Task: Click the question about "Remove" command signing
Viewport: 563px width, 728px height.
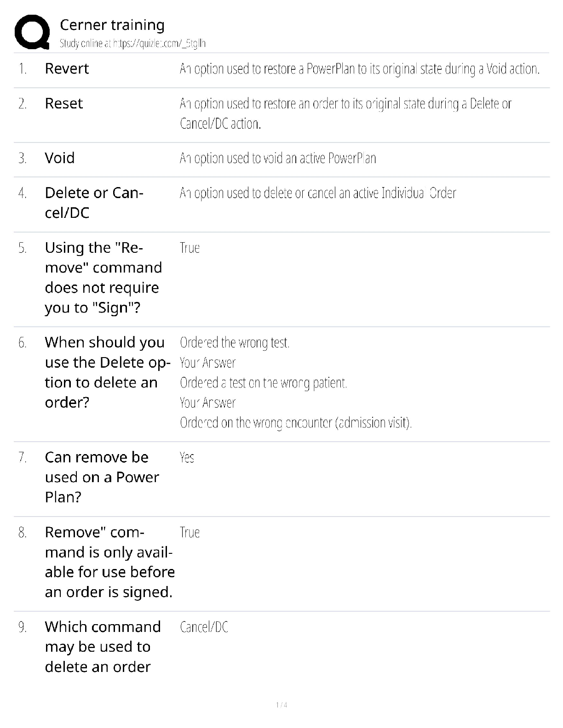Action: [x=103, y=278]
